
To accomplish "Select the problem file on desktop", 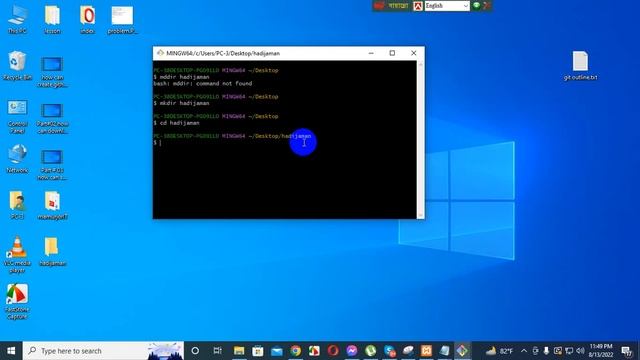I will [x=122, y=19].
